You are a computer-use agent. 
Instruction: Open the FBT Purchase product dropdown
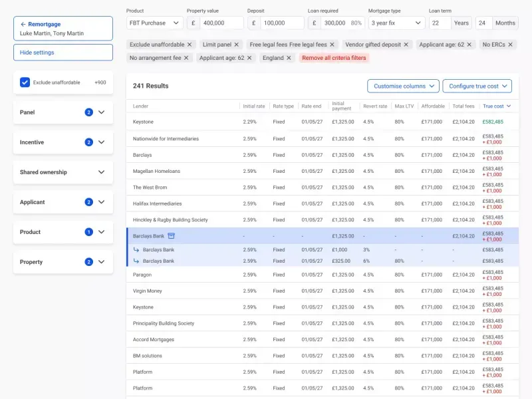coord(154,23)
